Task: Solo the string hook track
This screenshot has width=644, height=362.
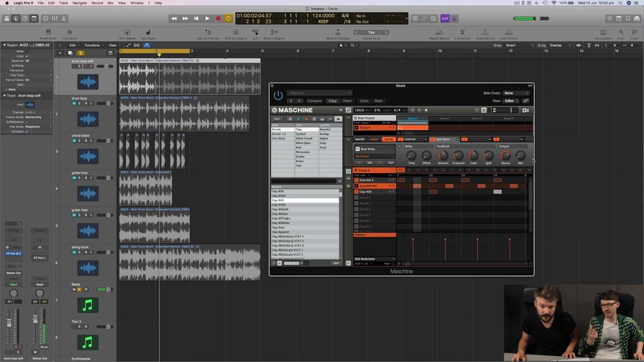Action: click(x=80, y=253)
